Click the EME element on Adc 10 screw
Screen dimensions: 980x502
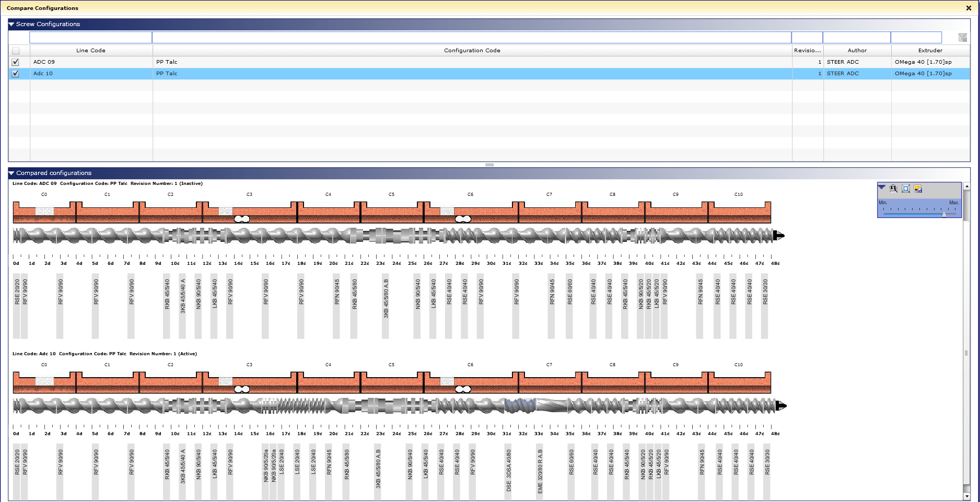coord(551,405)
